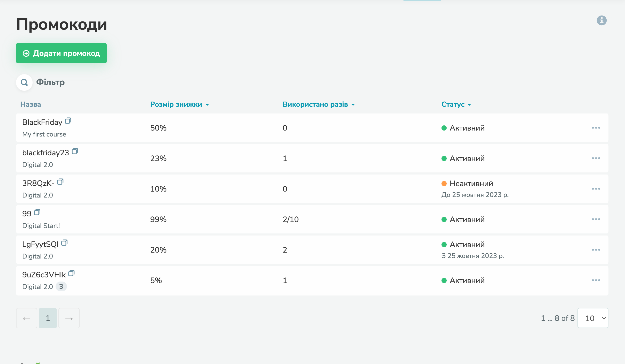Click the Додати промокод button
This screenshot has width=625, height=364.
tap(61, 53)
